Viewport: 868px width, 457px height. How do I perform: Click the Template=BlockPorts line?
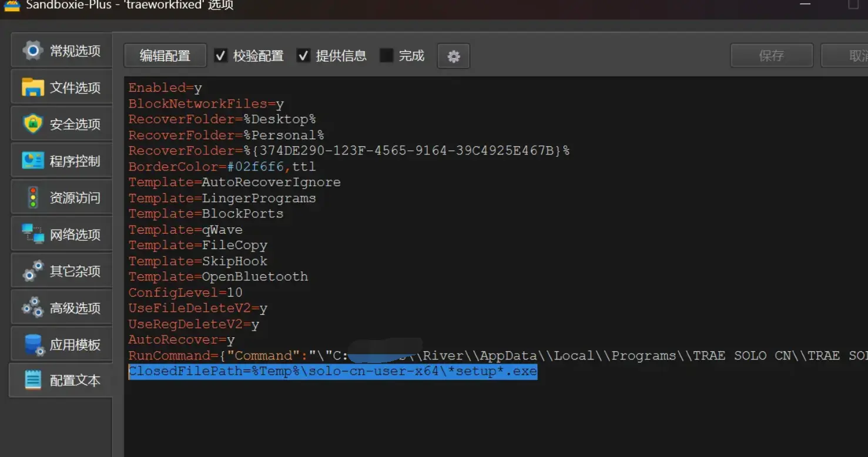point(206,214)
